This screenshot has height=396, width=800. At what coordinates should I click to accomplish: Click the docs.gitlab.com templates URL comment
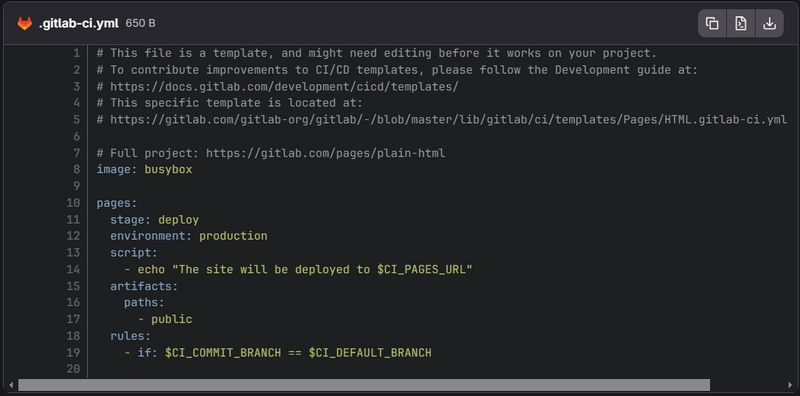tap(278, 87)
